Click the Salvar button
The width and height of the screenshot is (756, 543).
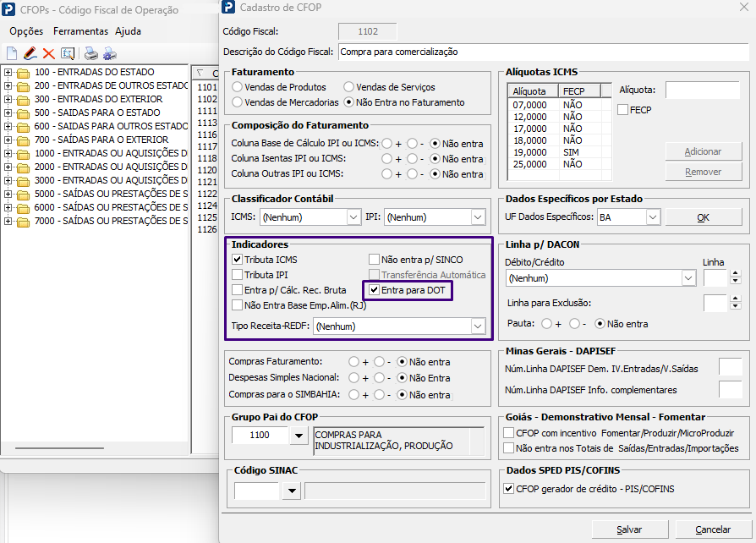point(630,529)
